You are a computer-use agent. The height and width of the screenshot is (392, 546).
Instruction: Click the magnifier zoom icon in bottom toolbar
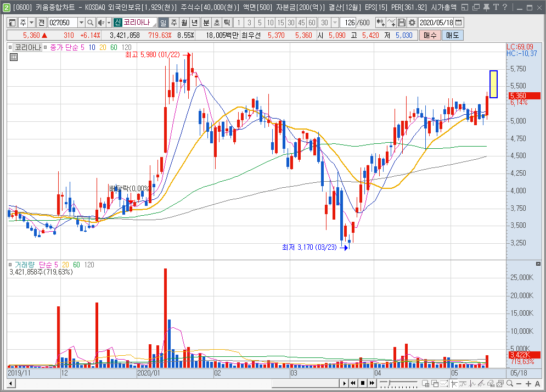coord(510,384)
